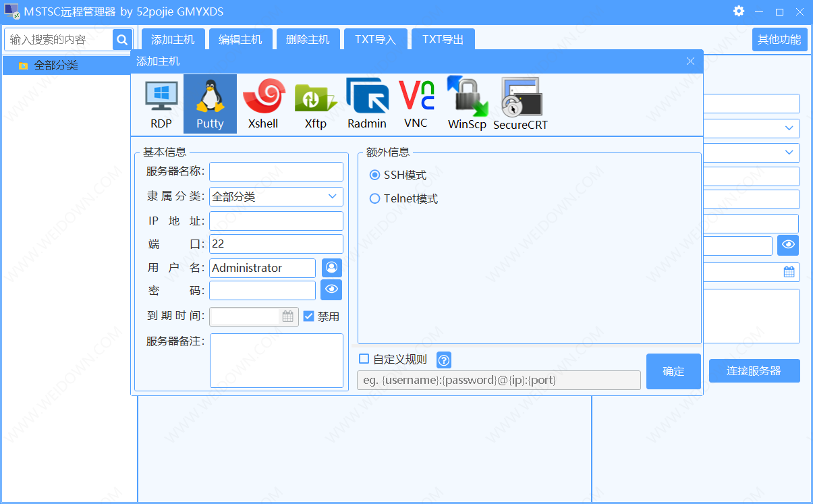
Task: Select the VNC connection type icon
Action: [x=416, y=104]
